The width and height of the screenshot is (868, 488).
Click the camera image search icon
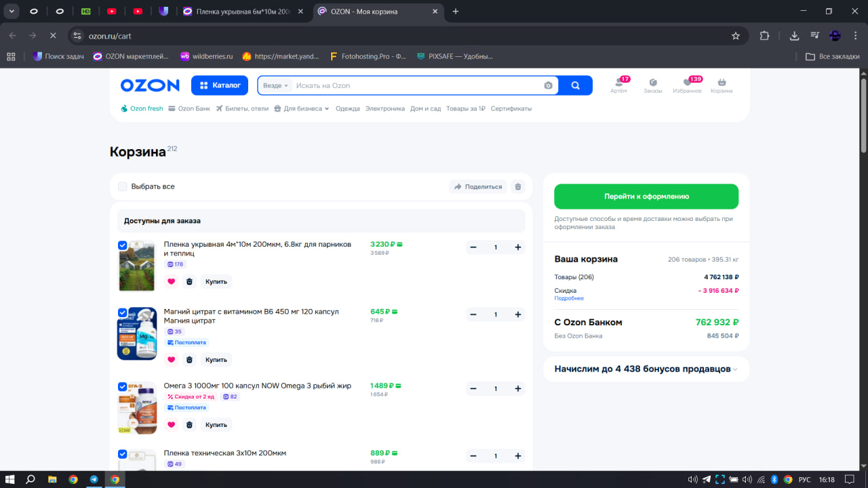[548, 85]
